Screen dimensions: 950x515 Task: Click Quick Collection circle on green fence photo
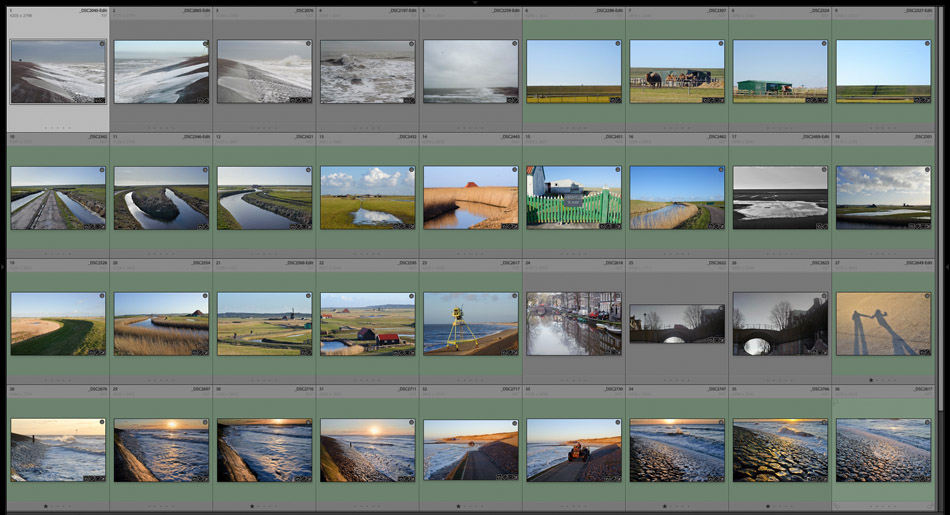click(617, 170)
